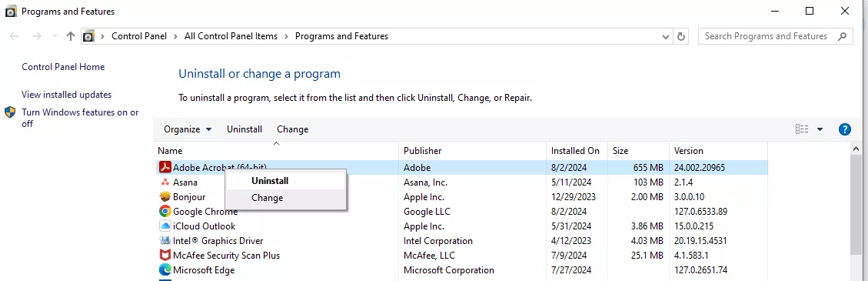Click the iCloud Outlook program icon
Viewport: 868px width, 281px height.
(165, 226)
